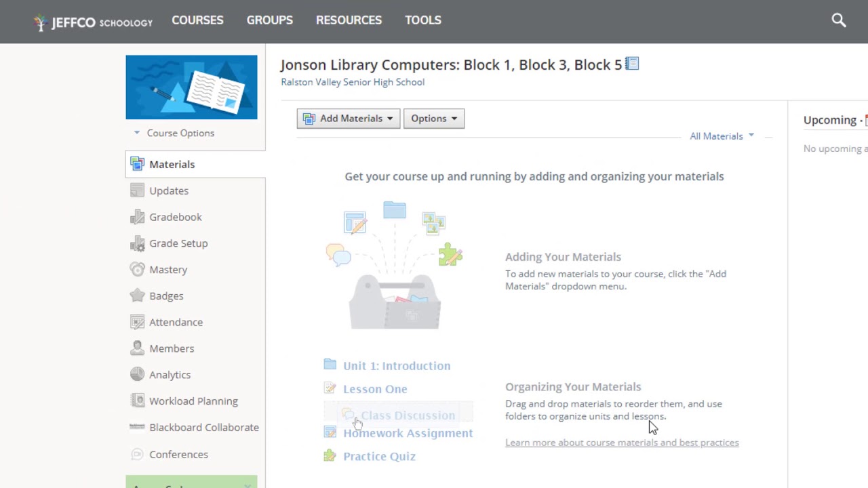868x488 pixels.
Task: Click the course profile picture
Action: 191,87
